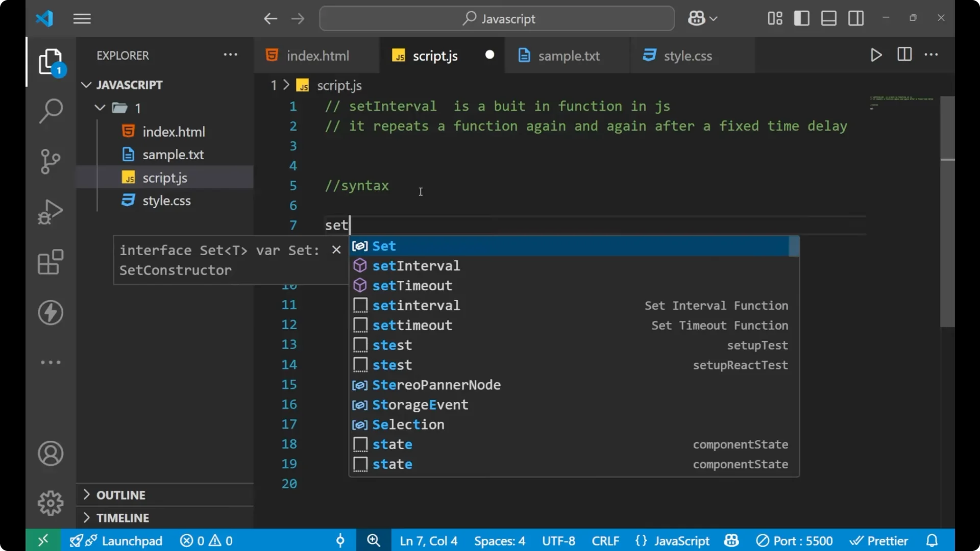Collapse the JAVASCRIPT folder
This screenshot has width=980, height=551.
pos(85,85)
